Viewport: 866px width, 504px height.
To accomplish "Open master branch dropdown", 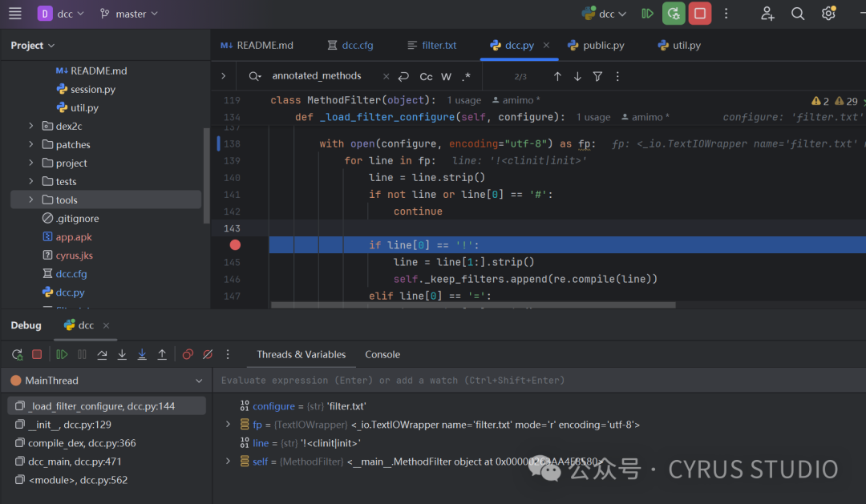I will [x=128, y=14].
